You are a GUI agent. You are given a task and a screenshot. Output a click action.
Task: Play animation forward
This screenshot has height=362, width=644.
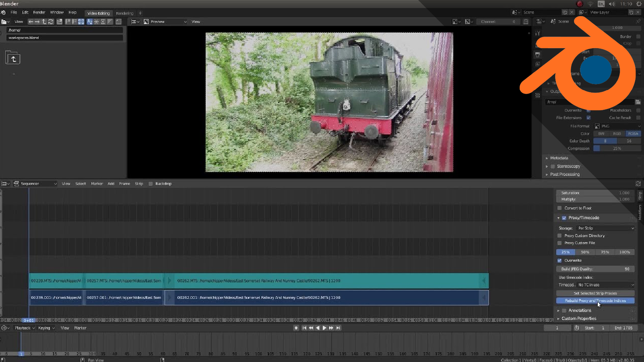coord(324,328)
